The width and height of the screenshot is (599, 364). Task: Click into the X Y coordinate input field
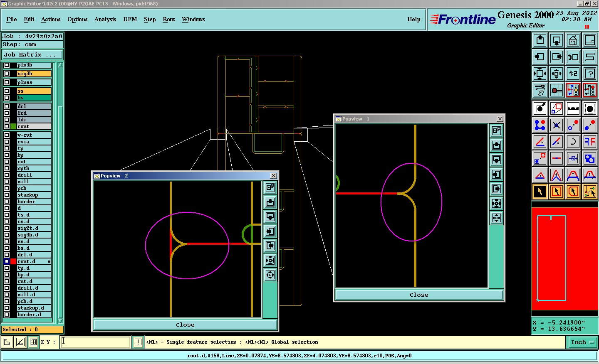[96, 342]
